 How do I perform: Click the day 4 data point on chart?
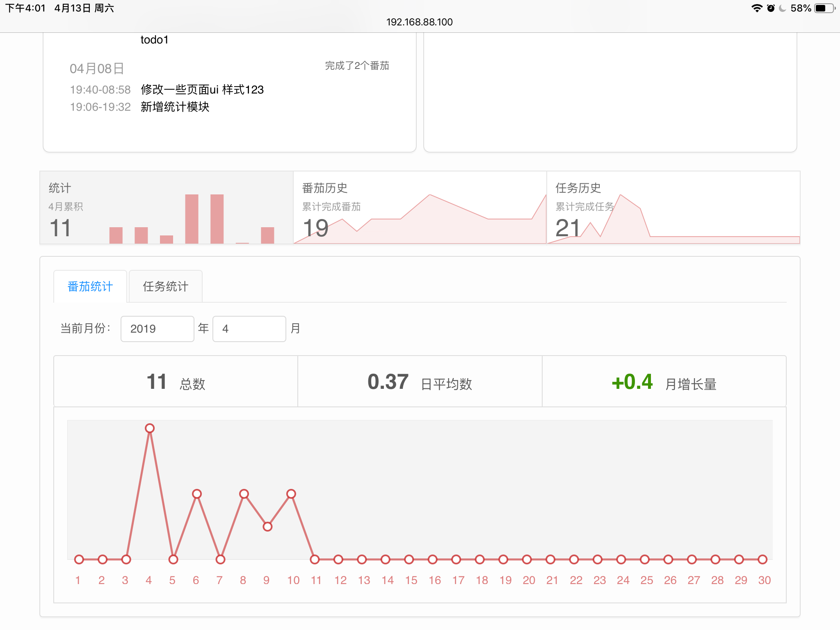(150, 428)
